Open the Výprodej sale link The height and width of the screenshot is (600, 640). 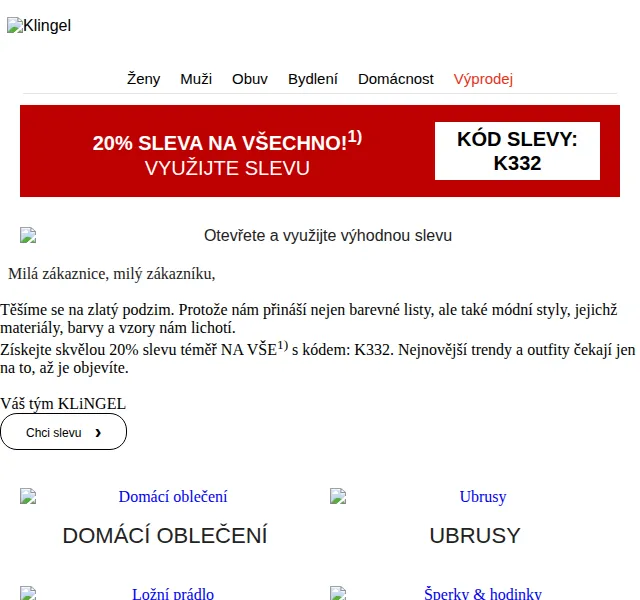[x=483, y=79]
